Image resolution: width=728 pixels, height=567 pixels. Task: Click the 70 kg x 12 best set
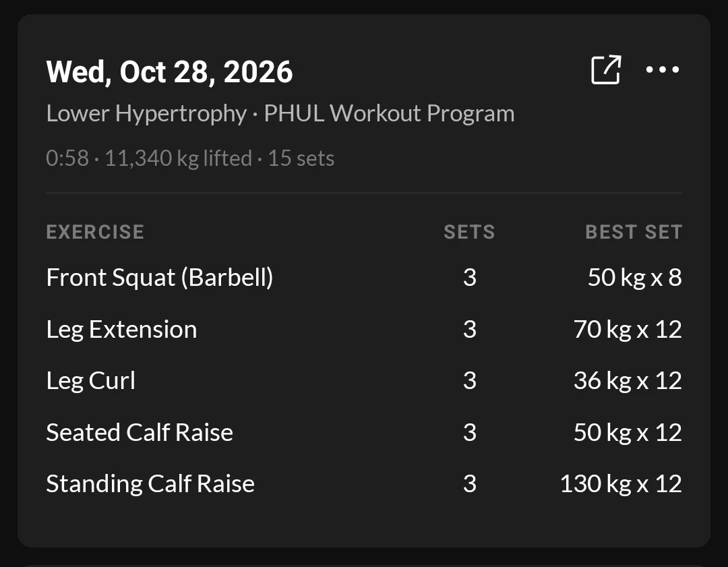point(628,330)
